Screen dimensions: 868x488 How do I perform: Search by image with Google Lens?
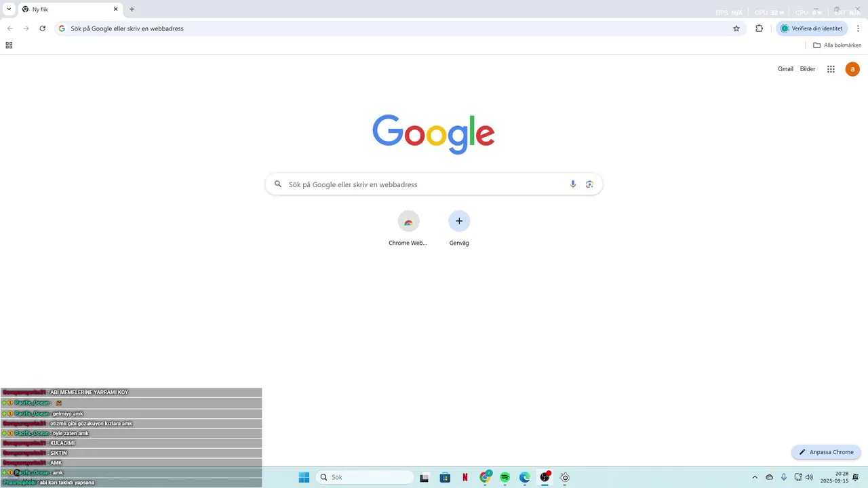coord(589,184)
